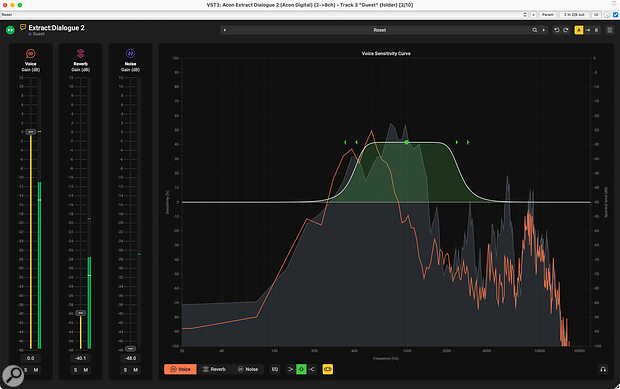Click the host UI button
Image resolution: width=620 pixels, height=389 pixels.
click(596, 15)
